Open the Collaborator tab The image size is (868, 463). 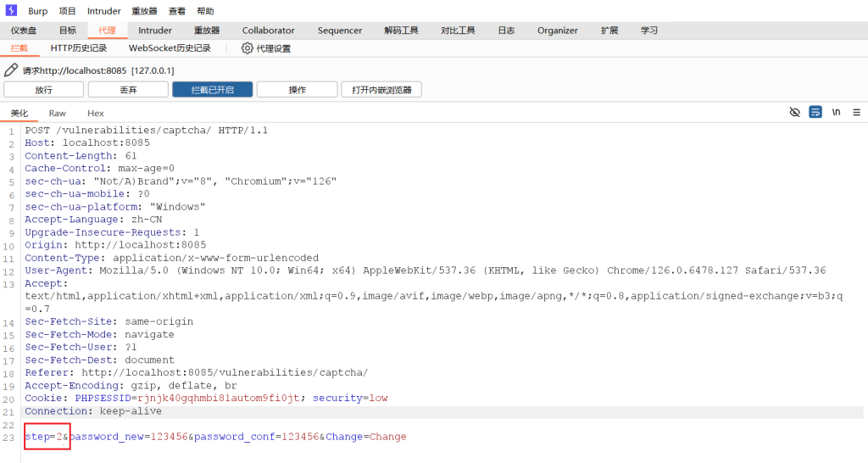[x=269, y=31]
